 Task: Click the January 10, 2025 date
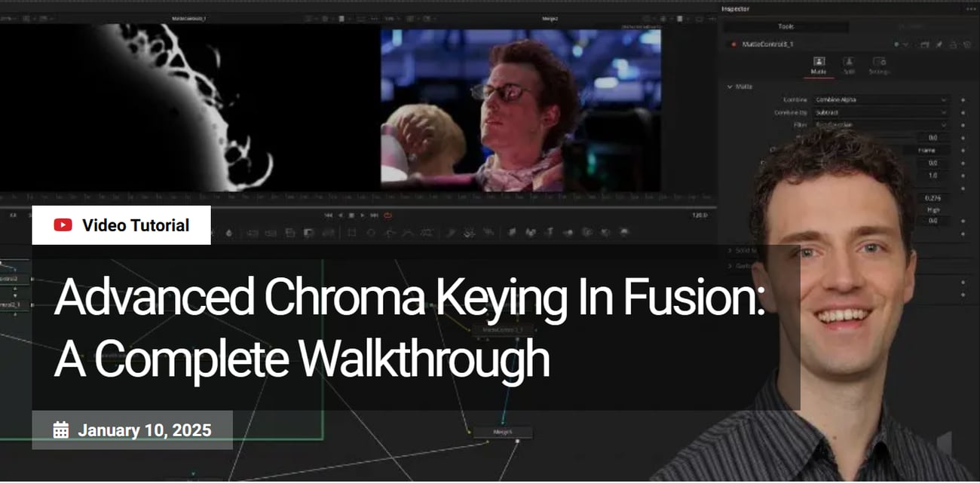(145, 430)
